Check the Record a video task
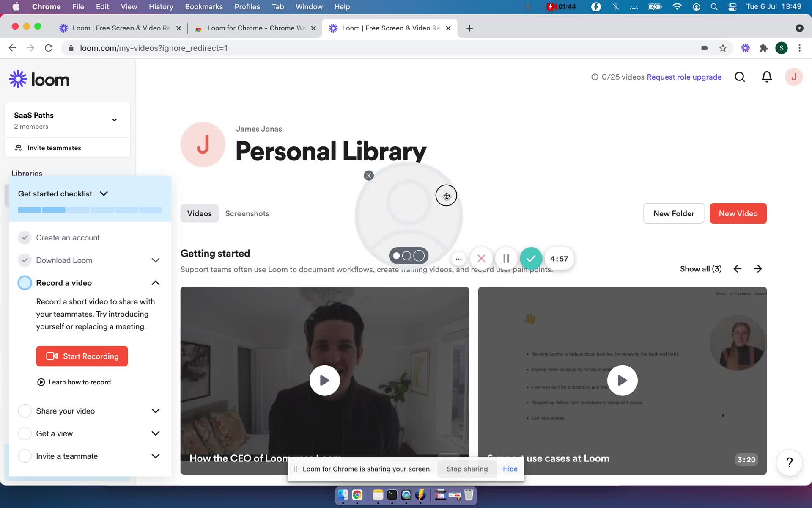This screenshot has width=812, height=508. click(25, 283)
